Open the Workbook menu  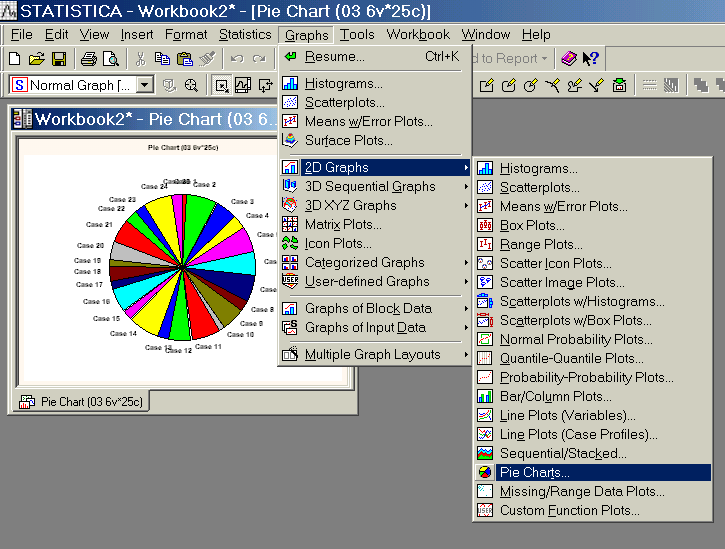point(418,35)
